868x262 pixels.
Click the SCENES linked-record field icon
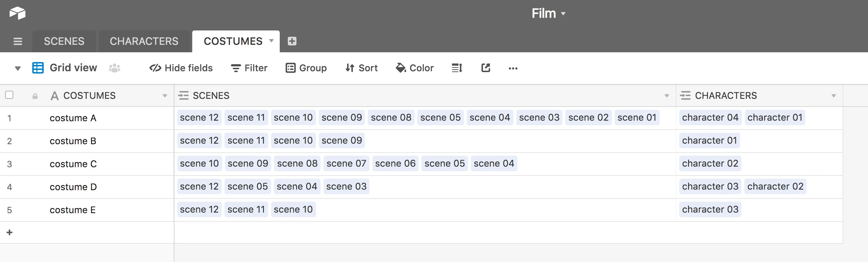point(183,95)
